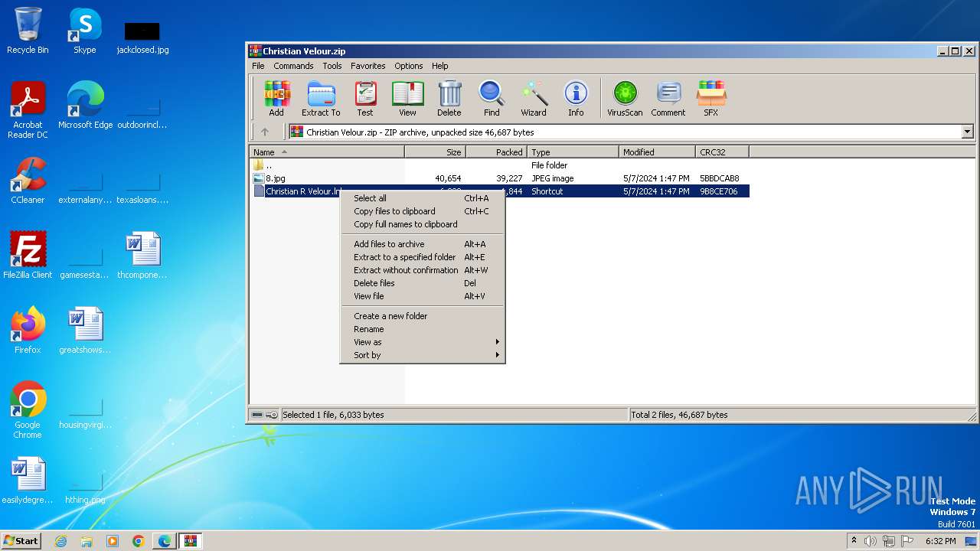Open Recycle Bin desktop icon
The height and width of the screenshot is (551, 980).
click(x=28, y=31)
